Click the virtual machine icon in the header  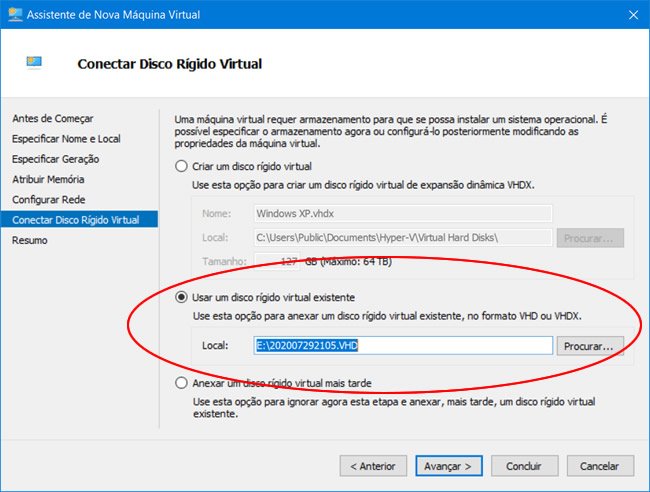[x=34, y=62]
